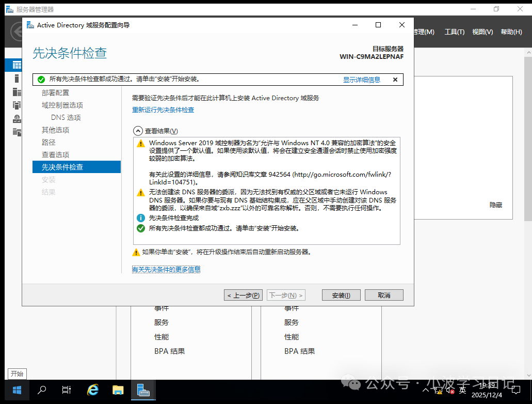Open the DNS globe icon in sidebar
The width and height of the screenshot is (532, 404).
coord(17,118)
